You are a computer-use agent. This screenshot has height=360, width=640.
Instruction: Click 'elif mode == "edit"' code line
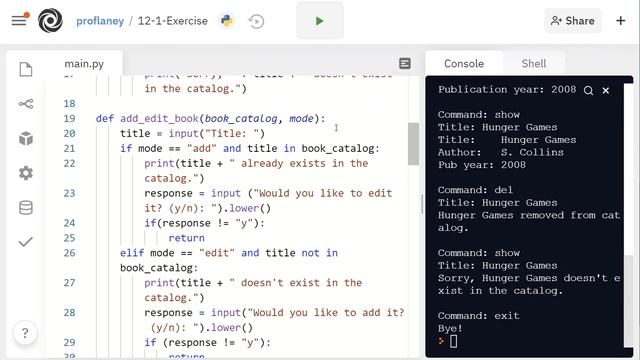pyautogui.click(x=229, y=260)
